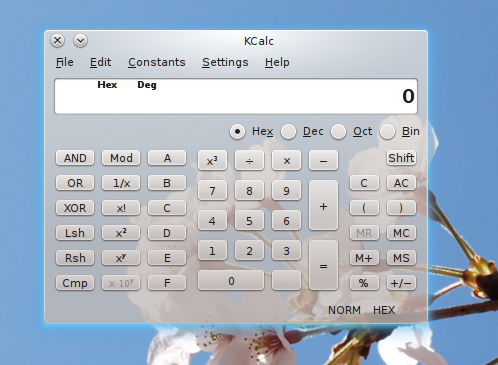498x365 pixels.
Task: Select the Dec radio button
Action: [x=288, y=132]
